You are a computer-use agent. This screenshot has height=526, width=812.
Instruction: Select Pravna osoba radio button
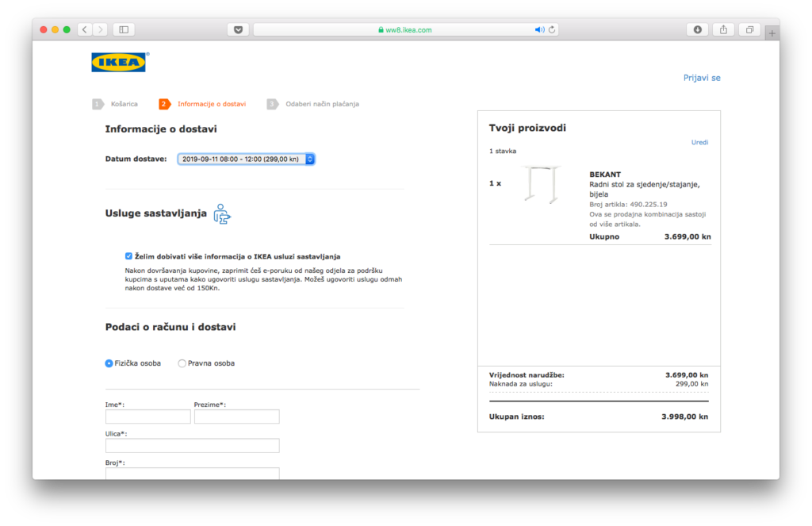pos(182,363)
